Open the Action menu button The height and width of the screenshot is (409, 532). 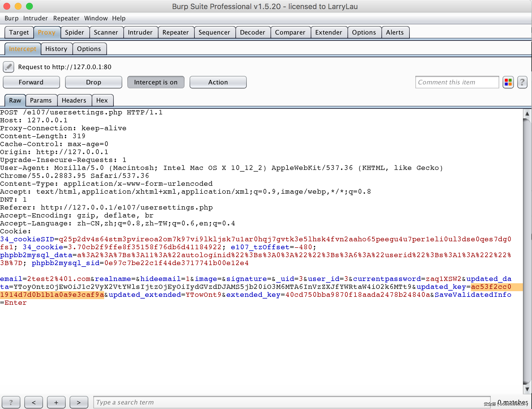(x=218, y=82)
